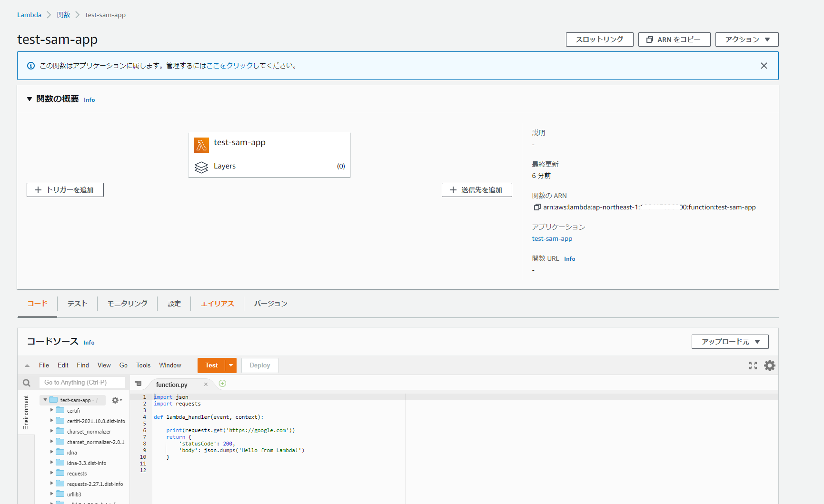The width and height of the screenshot is (824, 504).
Task: Open the Tools menu in editor
Action: pyautogui.click(x=143, y=366)
